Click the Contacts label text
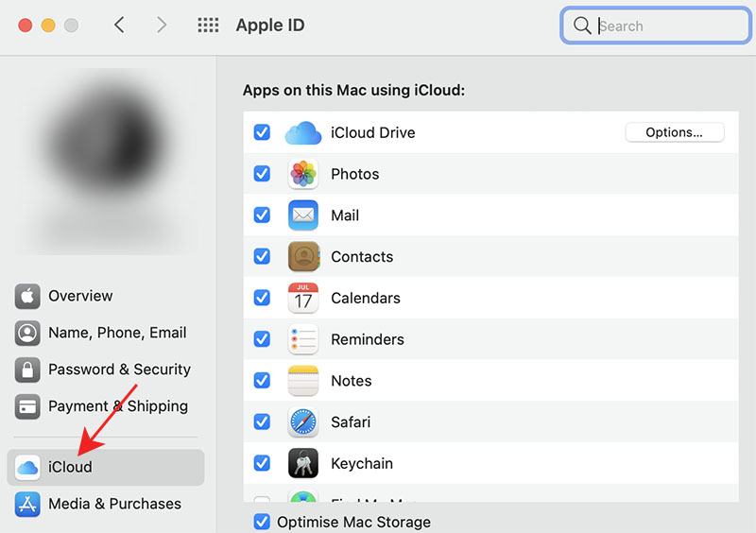 362,257
